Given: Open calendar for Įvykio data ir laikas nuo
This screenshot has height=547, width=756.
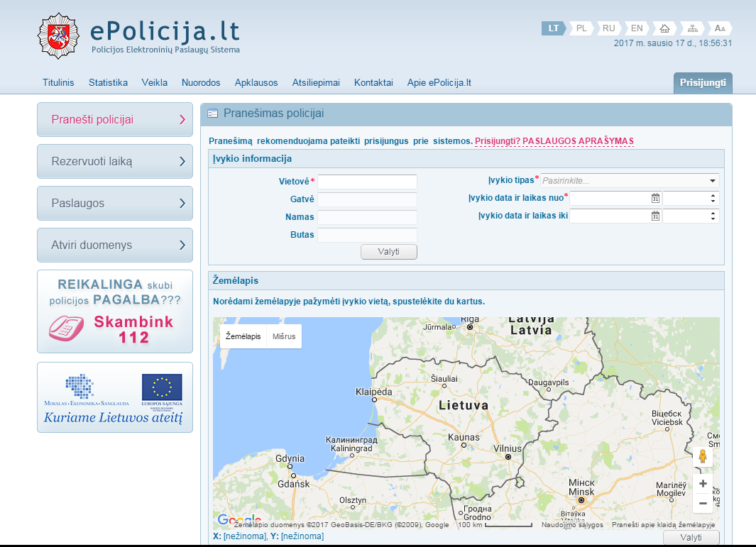Looking at the screenshot, I should click(655, 198).
